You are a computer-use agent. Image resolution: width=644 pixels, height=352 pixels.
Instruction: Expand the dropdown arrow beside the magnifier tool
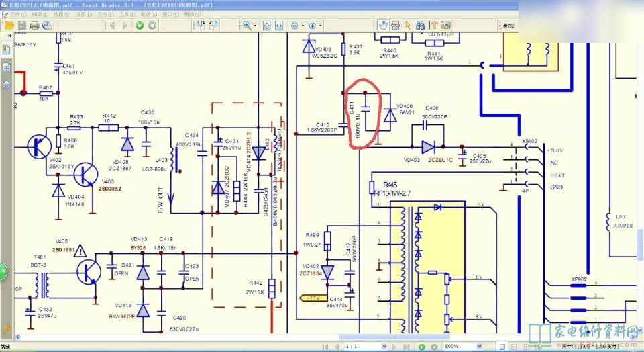pyautogui.click(x=256, y=26)
